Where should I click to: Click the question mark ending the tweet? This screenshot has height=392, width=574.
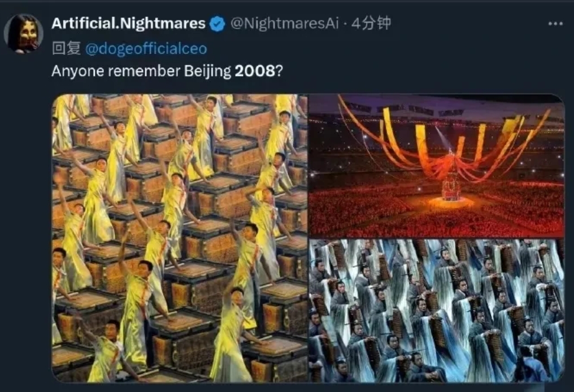[279, 71]
